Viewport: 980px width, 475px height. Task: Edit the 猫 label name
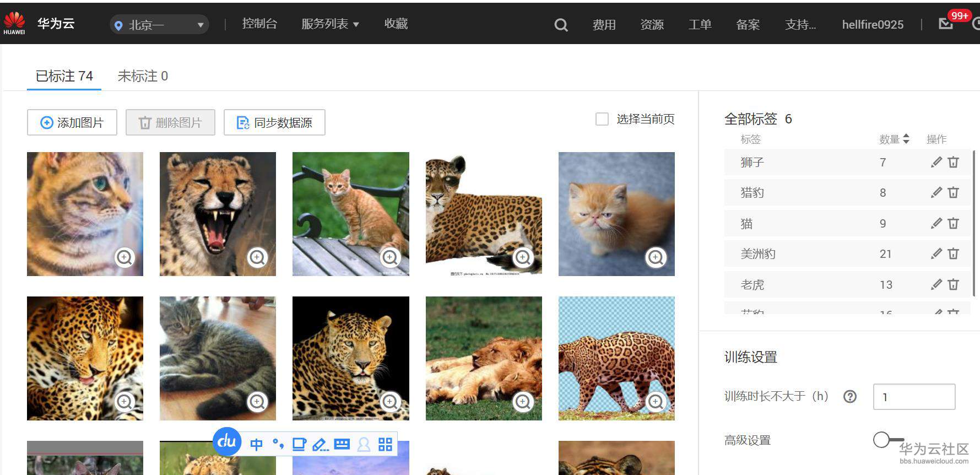936,223
